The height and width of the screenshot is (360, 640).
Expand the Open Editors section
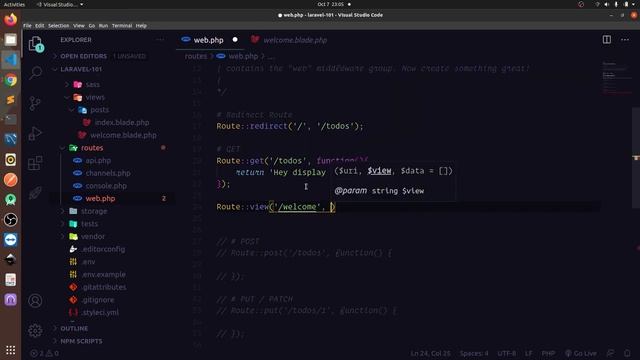(x=83, y=56)
